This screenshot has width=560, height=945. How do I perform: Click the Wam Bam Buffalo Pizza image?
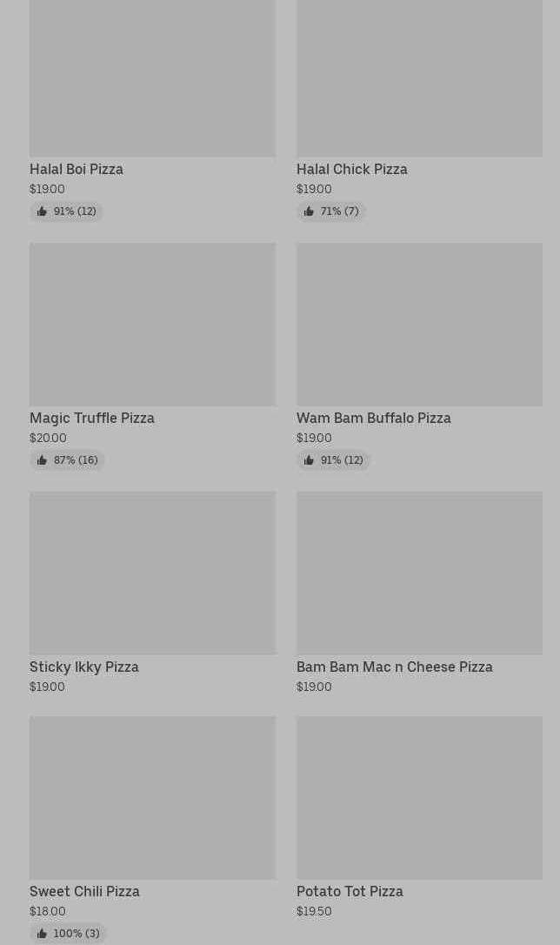point(419,324)
